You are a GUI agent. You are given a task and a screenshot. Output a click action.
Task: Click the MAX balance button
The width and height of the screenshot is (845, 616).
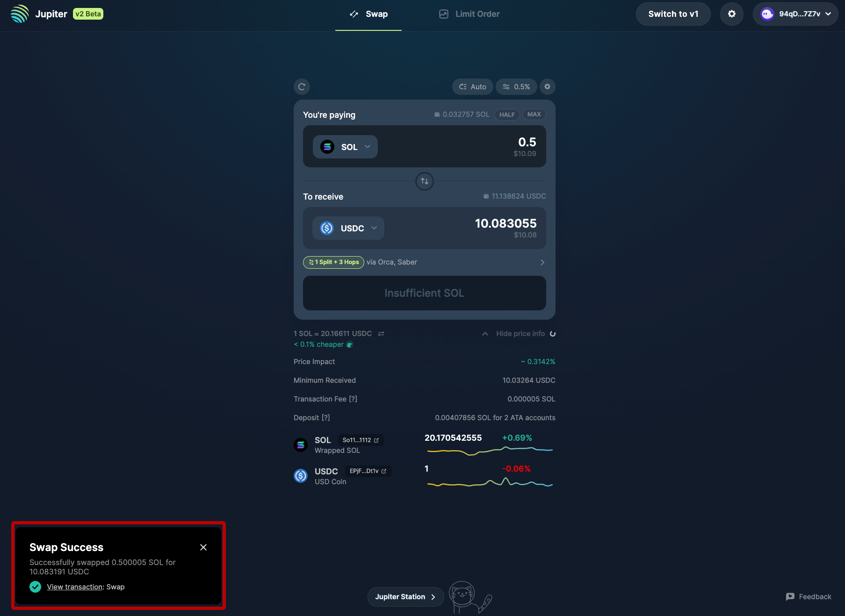tap(534, 115)
